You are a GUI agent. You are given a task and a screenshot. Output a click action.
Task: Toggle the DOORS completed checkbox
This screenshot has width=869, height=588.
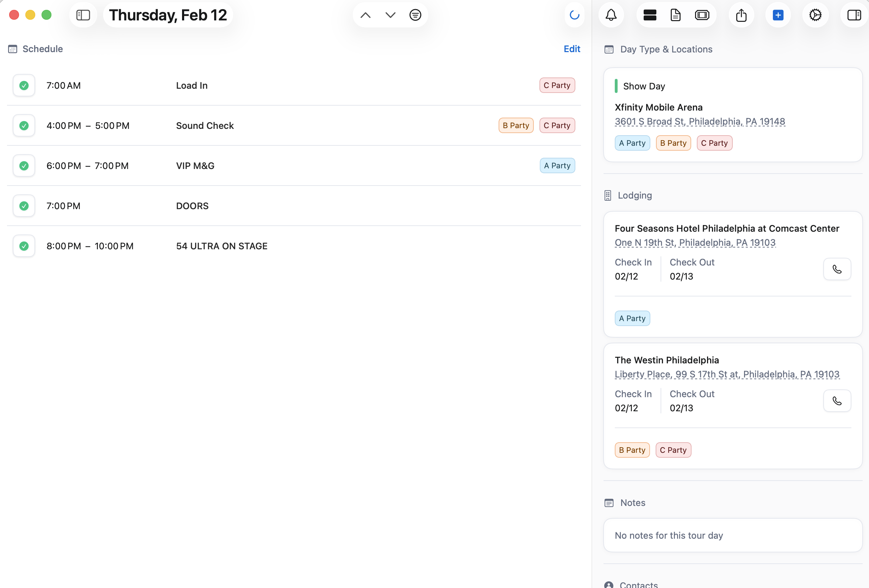coord(24,206)
